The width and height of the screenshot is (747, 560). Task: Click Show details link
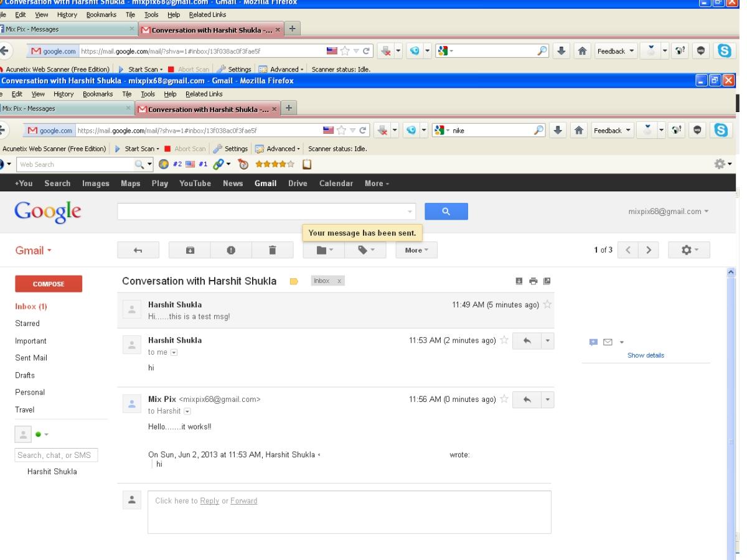[x=646, y=355]
